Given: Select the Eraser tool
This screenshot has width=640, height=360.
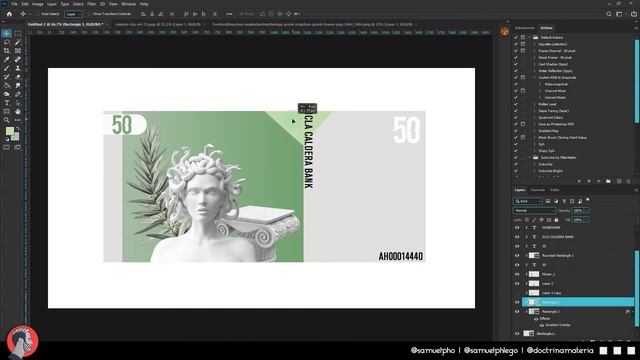Looking at the screenshot, I should tap(18, 77).
